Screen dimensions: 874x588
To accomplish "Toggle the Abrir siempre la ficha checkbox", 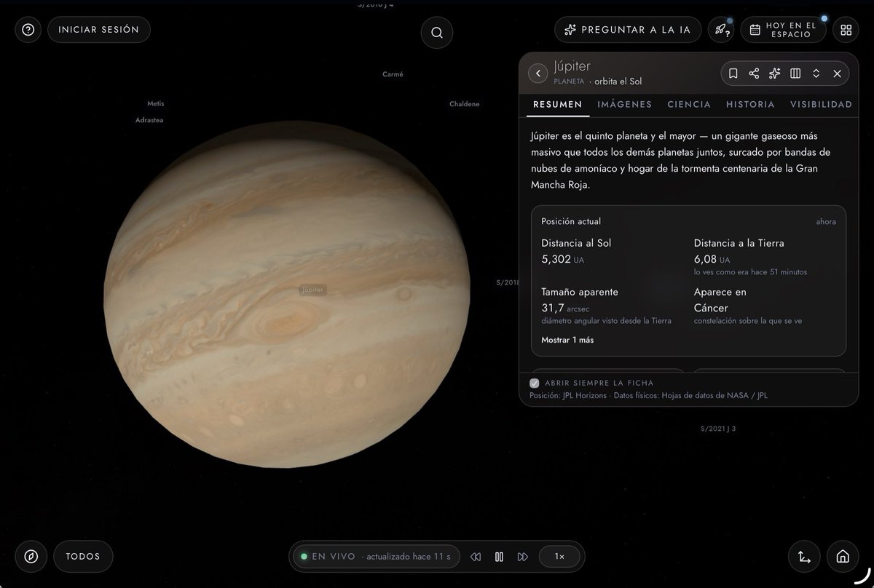I will pos(535,383).
